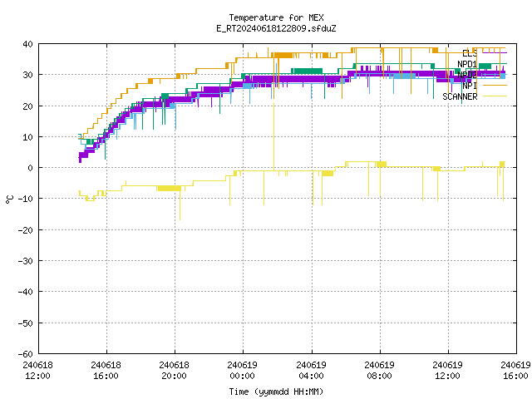
Task: Click the y-axis tick label '-10'
Action: pyautogui.click(x=26, y=199)
